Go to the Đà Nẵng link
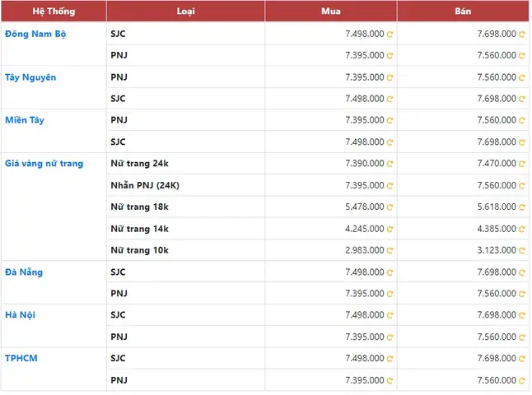 tap(24, 272)
